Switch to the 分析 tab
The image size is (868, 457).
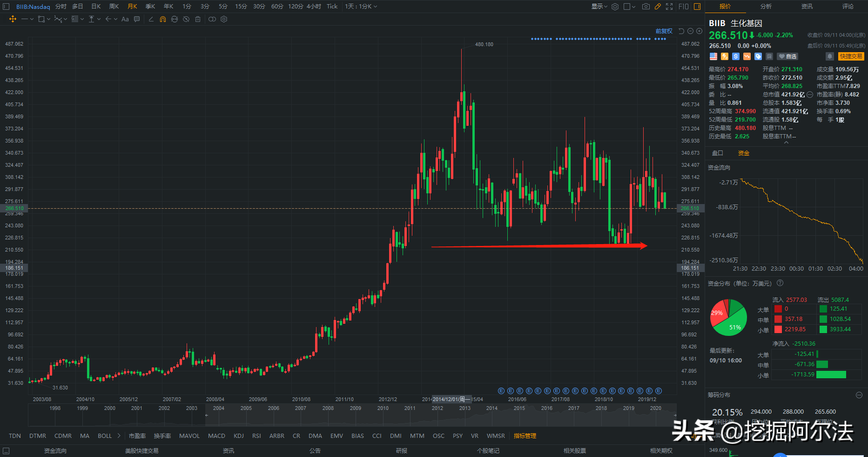pos(766,7)
